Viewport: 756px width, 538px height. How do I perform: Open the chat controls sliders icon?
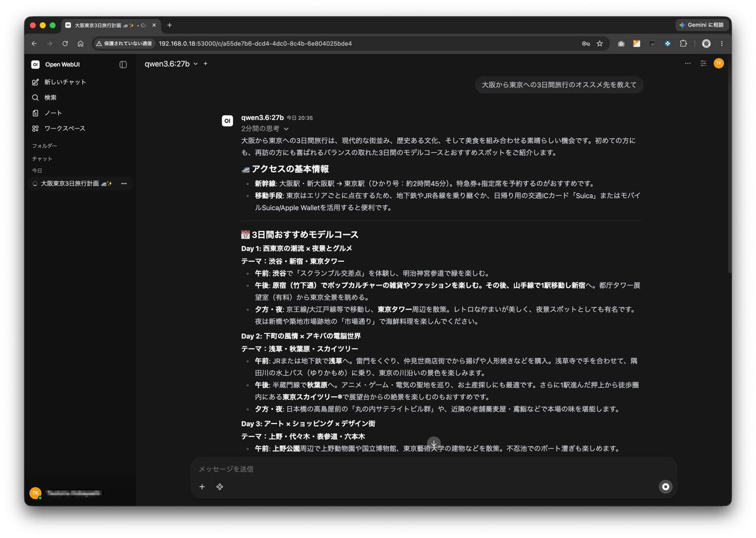(703, 64)
